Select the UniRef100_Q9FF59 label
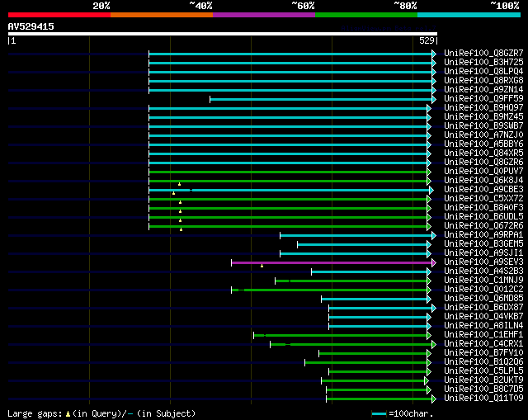Viewport: 528px width, 420px height. (x=483, y=99)
